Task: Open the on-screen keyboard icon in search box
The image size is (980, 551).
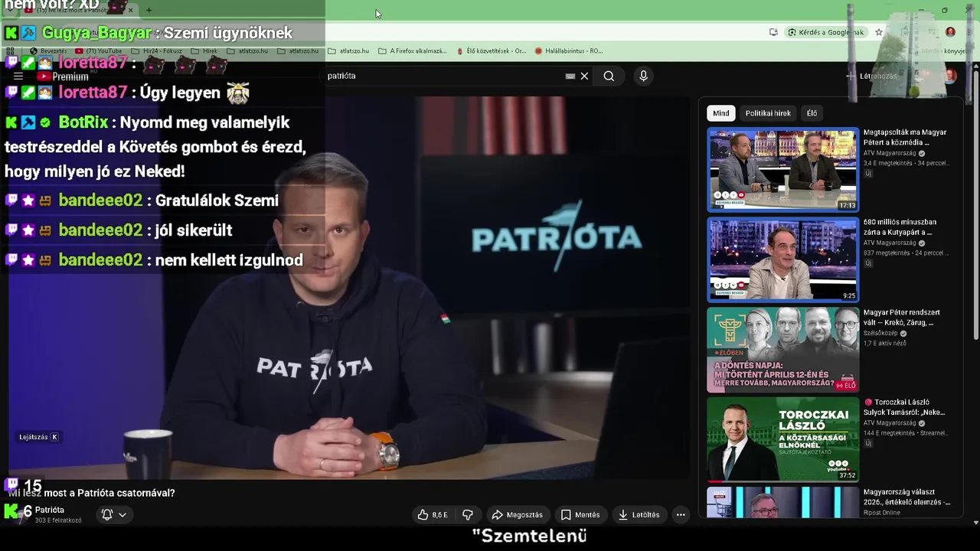Action: point(570,76)
